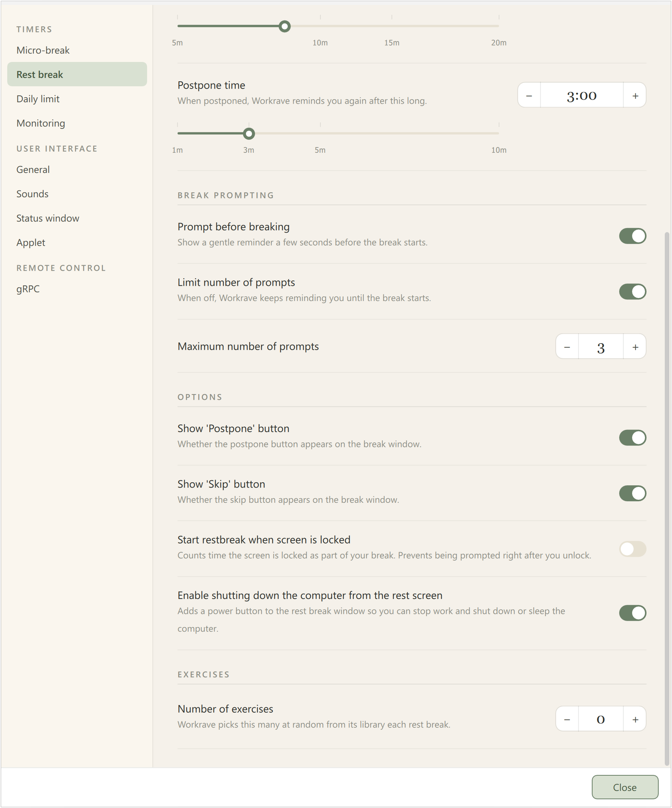Screen dimensions: 672x808
Task: Click the vertical scrollbar thumb
Action: 667,499
